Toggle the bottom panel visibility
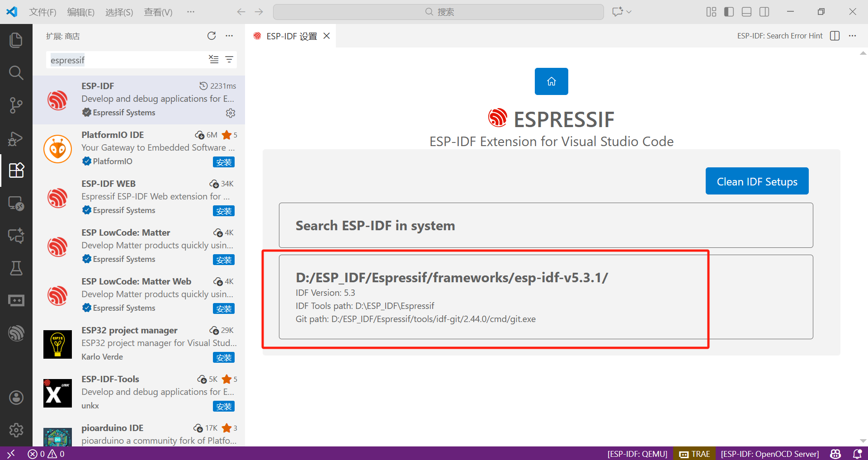This screenshot has height=460, width=868. click(x=747, y=12)
